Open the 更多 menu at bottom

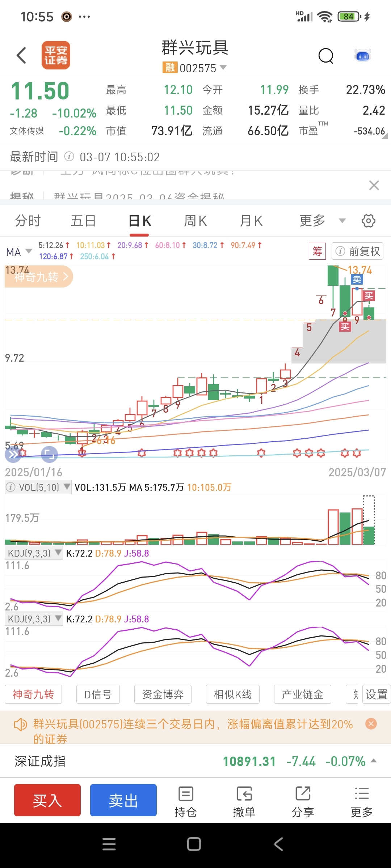point(362,801)
